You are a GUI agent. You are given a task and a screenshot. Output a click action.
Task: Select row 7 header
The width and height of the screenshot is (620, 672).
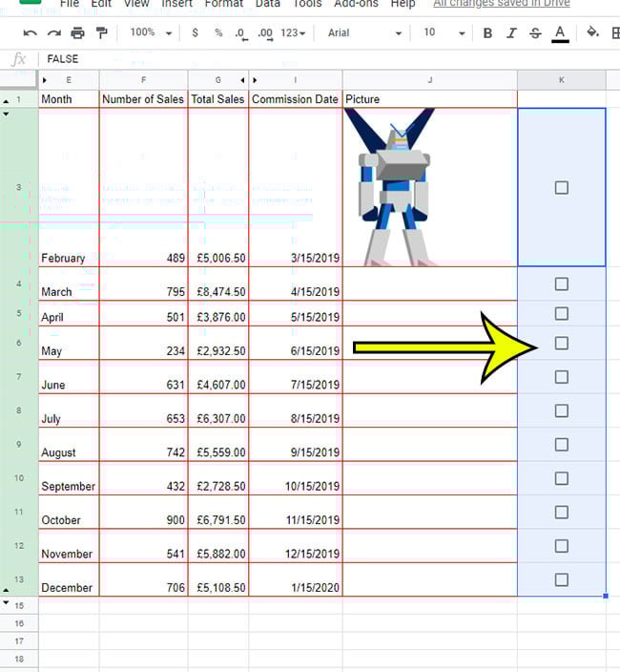(x=19, y=377)
